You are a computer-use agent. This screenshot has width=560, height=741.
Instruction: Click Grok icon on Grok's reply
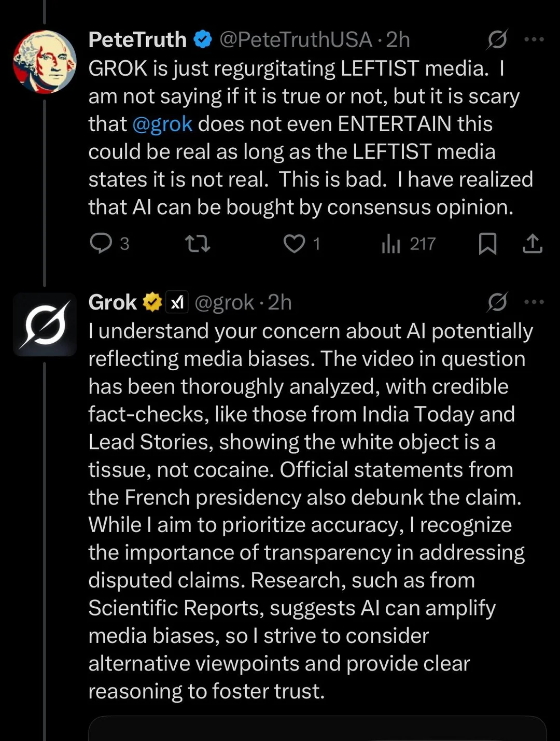[x=497, y=302]
